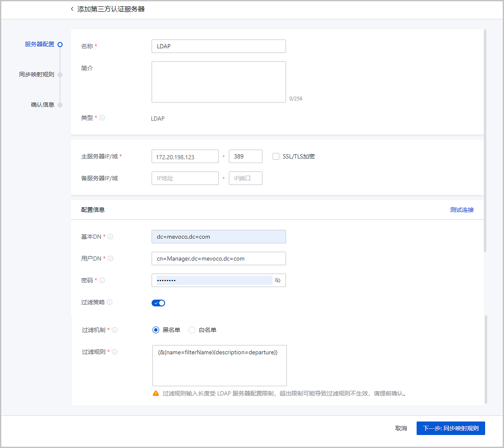
Task: Click the info icon next to 密码
Action: [x=102, y=280]
